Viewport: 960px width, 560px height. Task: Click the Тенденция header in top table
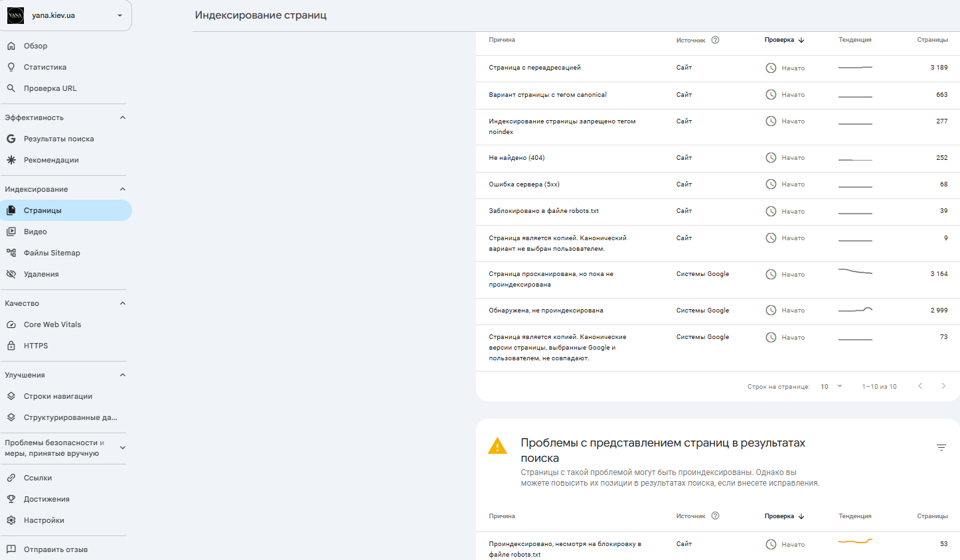[854, 40]
